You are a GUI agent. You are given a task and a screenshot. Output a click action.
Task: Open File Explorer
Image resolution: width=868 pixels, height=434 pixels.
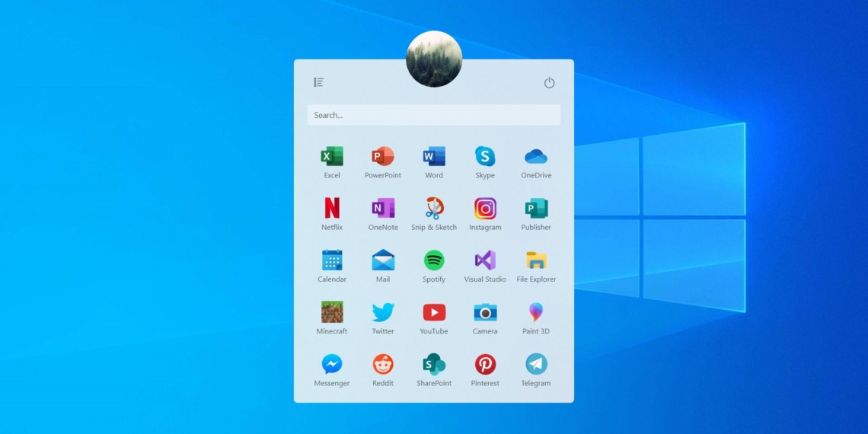(536, 260)
